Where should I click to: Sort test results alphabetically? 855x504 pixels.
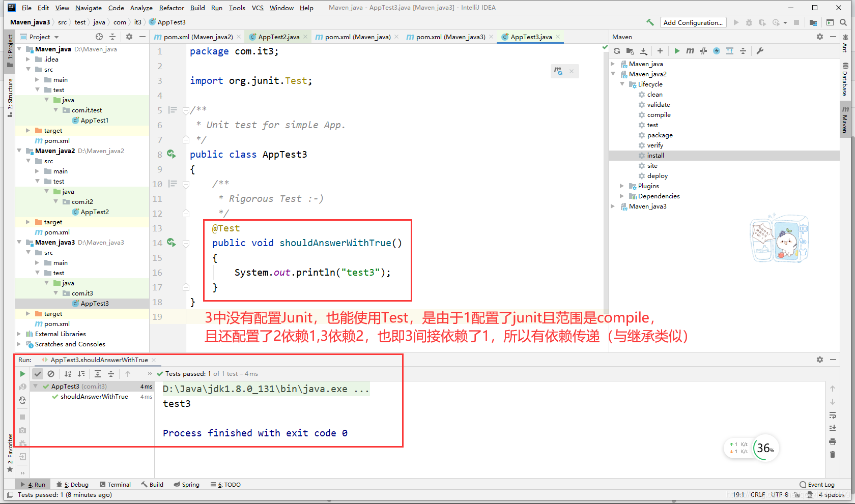pyautogui.click(x=68, y=374)
